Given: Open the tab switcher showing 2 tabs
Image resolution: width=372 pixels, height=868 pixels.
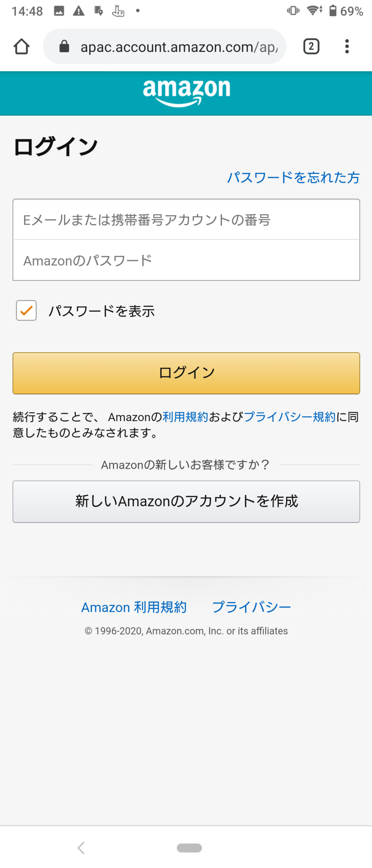Looking at the screenshot, I should tap(311, 47).
